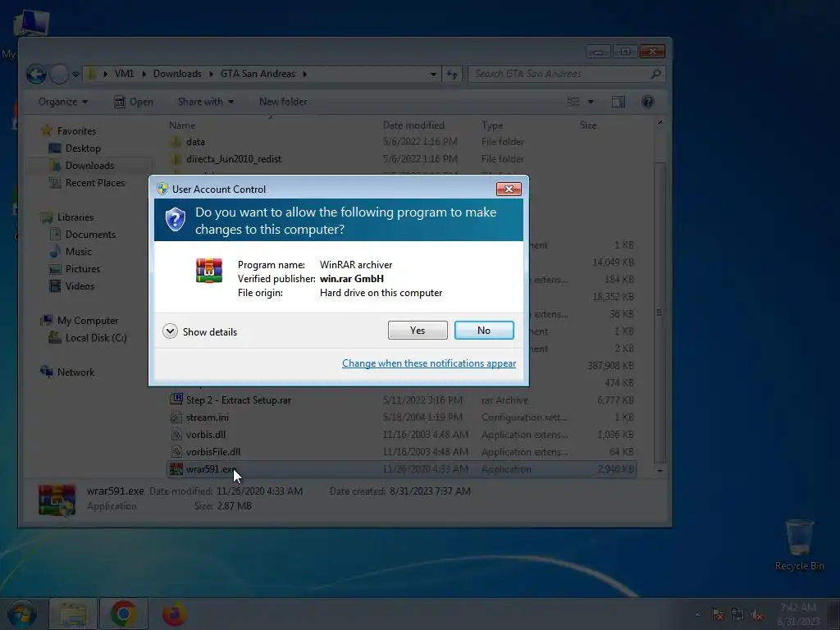Viewport: 840px width, 630px height.
Task: Select Recent Places in navigation pane
Action: [95, 183]
